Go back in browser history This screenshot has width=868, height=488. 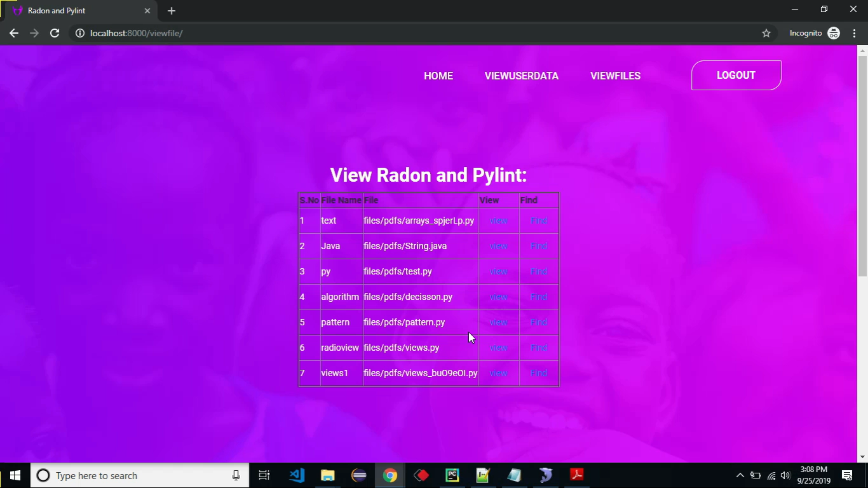tap(14, 33)
